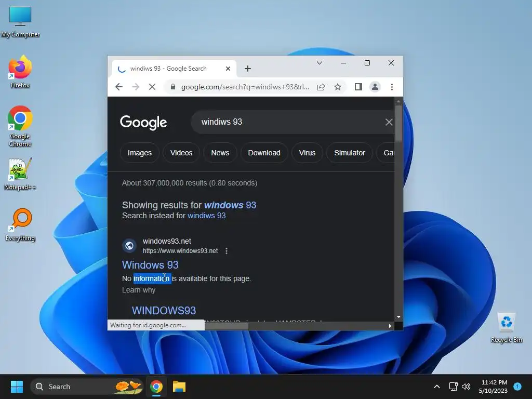Image resolution: width=532 pixels, height=399 pixels.
Task: Show hidden system tray icons
Action: pyautogui.click(x=437, y=387)
